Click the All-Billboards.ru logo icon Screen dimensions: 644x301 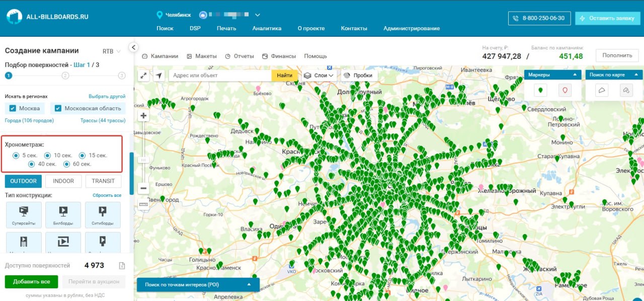[x=14, y=17]
